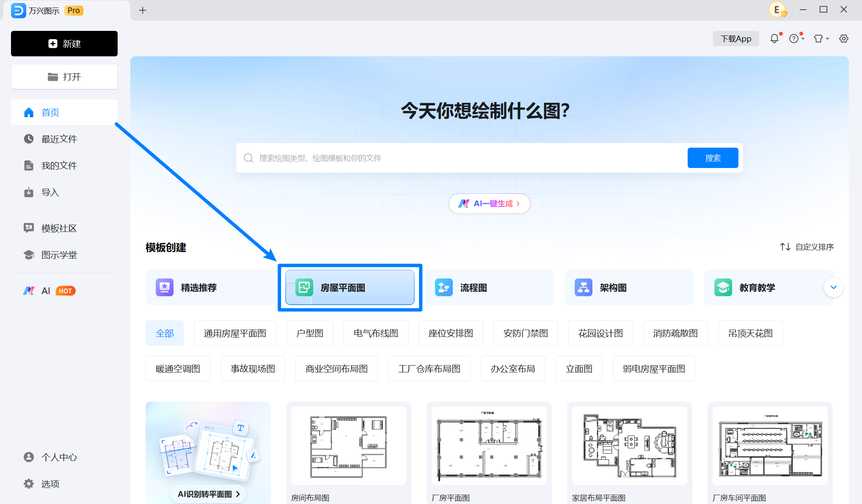Select the 架构图 category
862x504 pixels.
(629, 287)
